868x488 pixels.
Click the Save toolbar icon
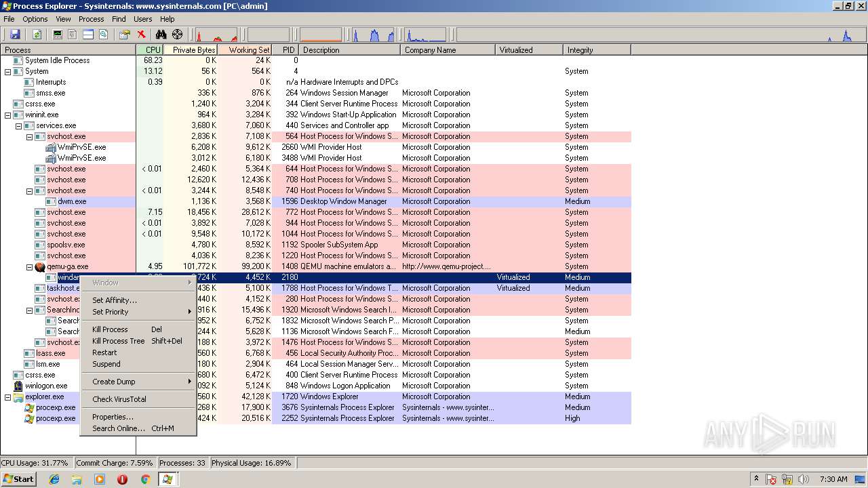(14, 35)
